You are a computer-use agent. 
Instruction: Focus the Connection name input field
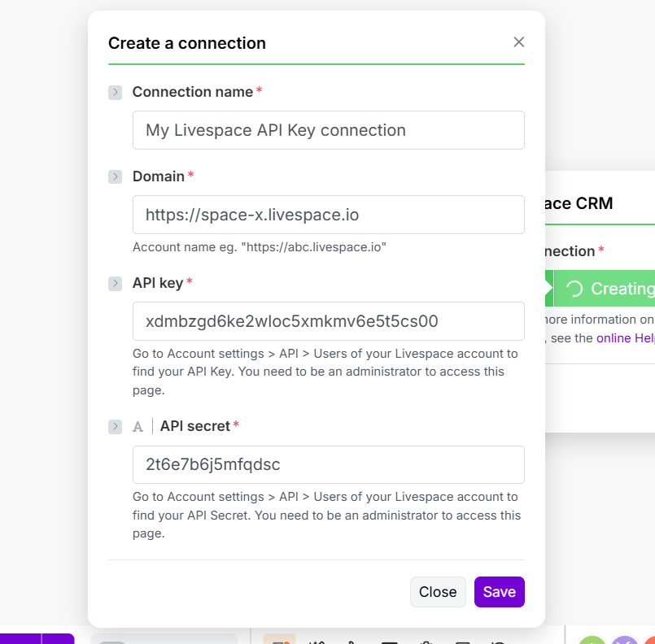coord(328,130)
